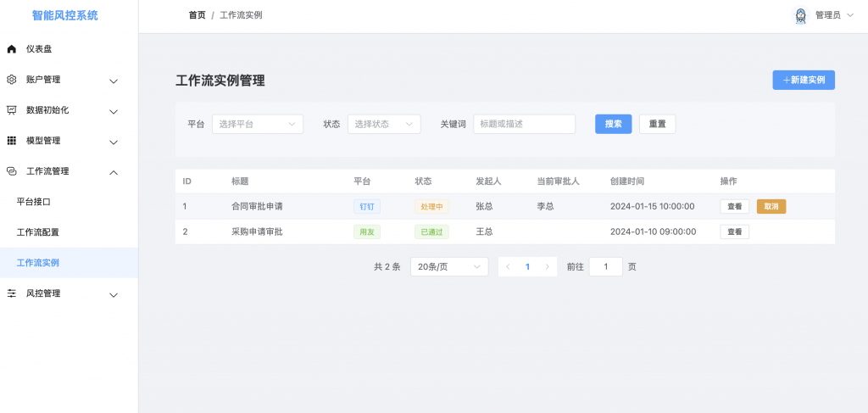Click the administrator avatar image

click(800, 15)
